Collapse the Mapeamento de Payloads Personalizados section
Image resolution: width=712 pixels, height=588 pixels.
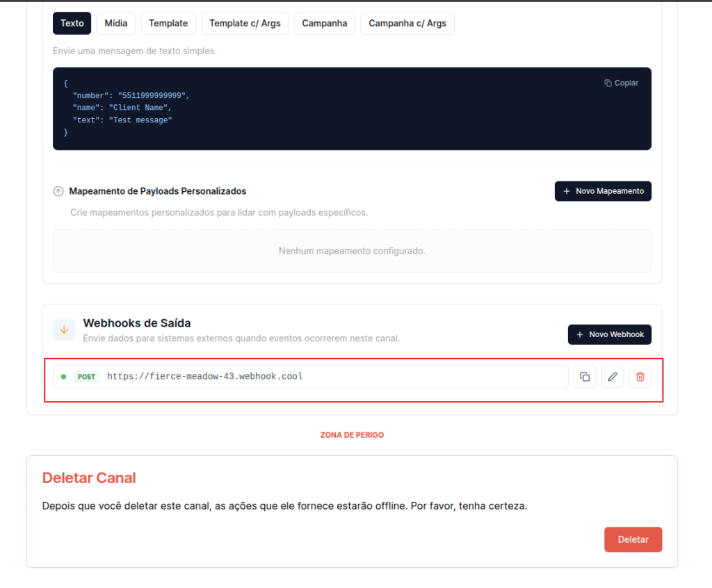(x=58, y=191)
